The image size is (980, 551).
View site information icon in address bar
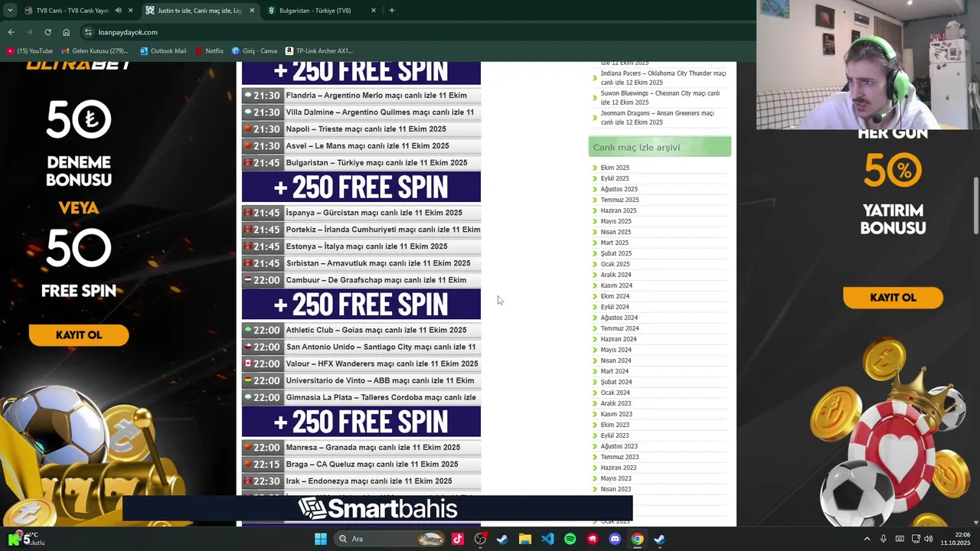click(x=88, y=32)
